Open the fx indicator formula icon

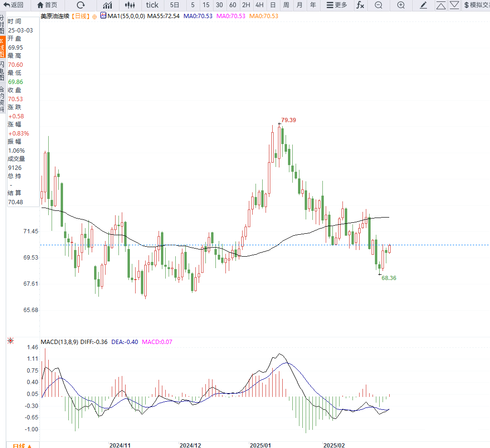[360, 5]
